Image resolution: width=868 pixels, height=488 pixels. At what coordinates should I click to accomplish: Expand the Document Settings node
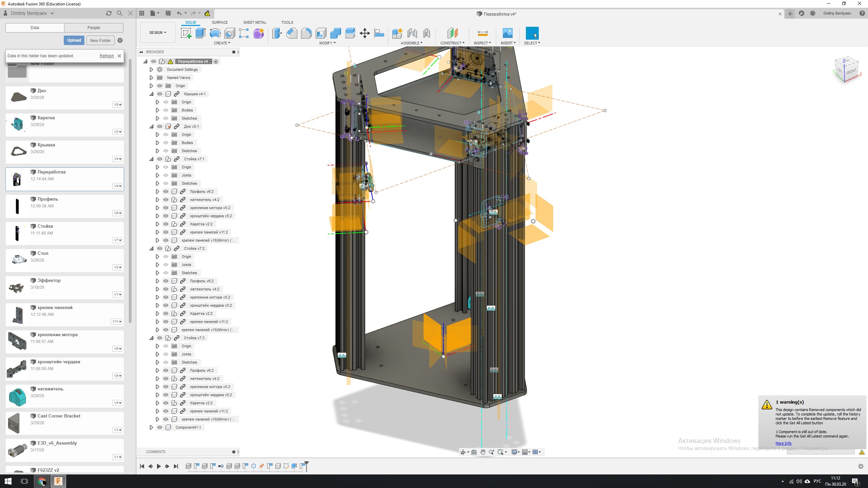pos(151,69)
